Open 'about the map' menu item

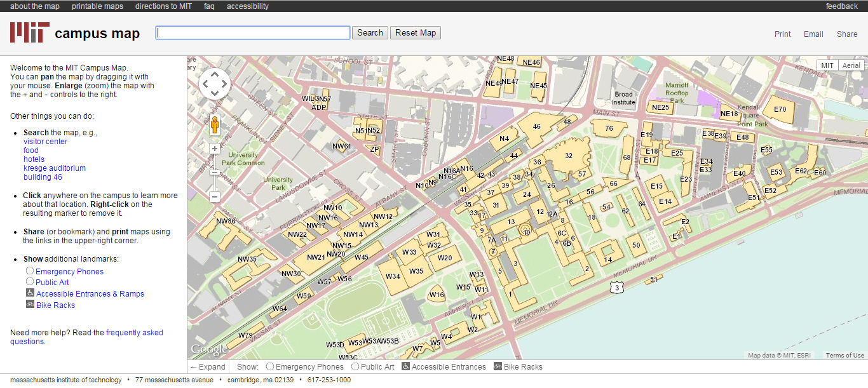[x=35, y=6]
